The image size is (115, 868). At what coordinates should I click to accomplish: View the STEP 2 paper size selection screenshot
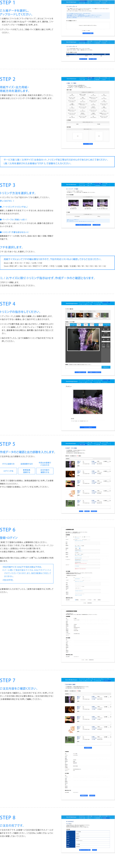(88, 113)
